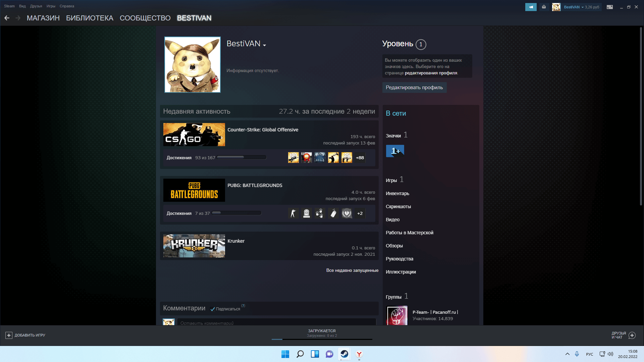Open the BESTIVAN profile tab

tap(194, 18)
